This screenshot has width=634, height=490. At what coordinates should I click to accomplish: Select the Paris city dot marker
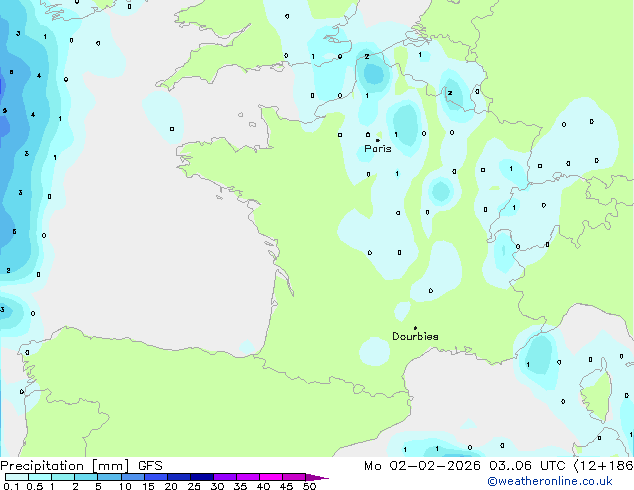378,140
